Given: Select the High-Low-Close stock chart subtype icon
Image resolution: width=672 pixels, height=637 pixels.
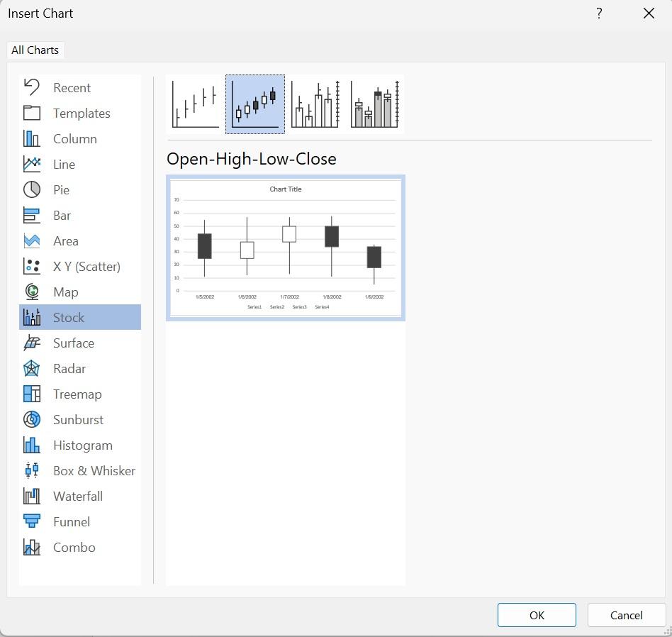Looking at the screenshot, I should click(196, 104).
